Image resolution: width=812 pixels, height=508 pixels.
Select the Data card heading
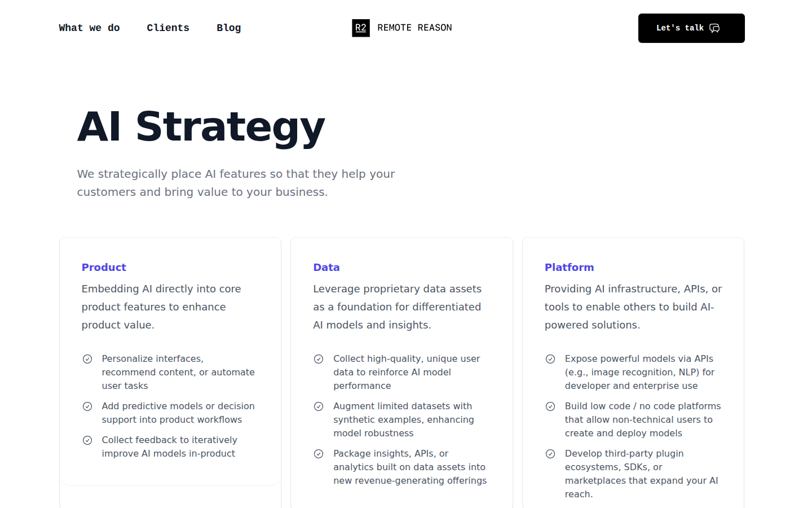click(326, 267)
